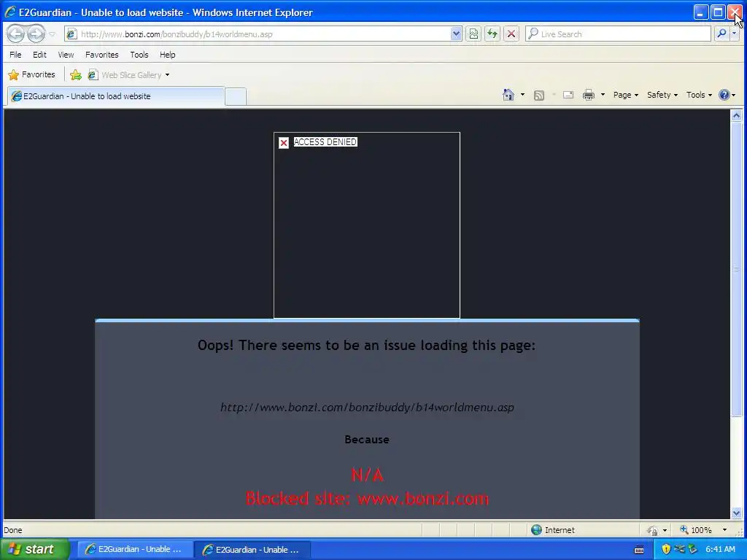Select the E2Guardian browser tab
This screenshot has height=560, width=747.
pyautogui.click(x=115, y=96)
